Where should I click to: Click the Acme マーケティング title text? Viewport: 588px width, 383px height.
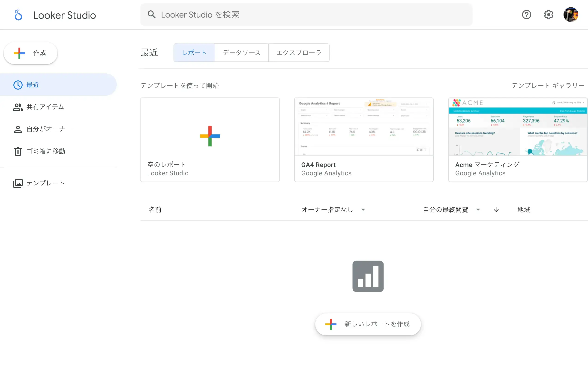487,165
